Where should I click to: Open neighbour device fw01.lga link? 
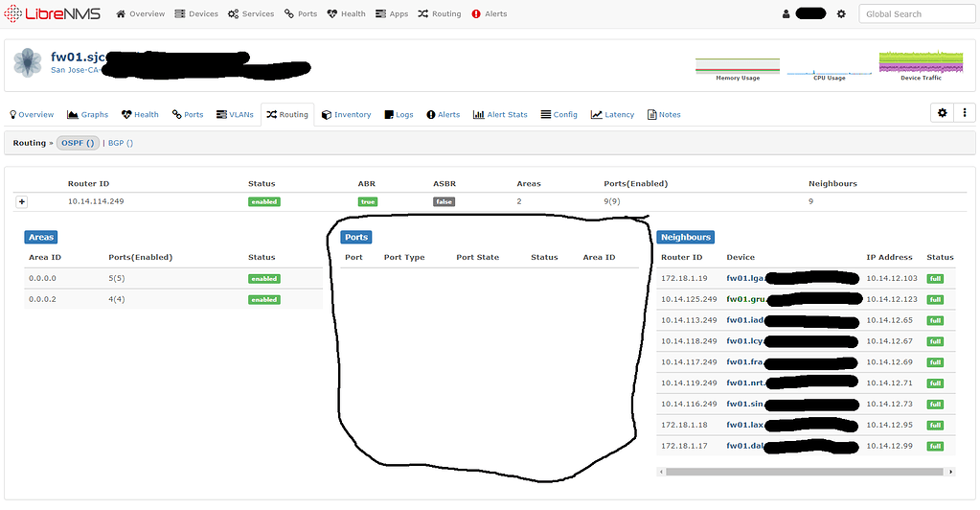coord(745,278)
